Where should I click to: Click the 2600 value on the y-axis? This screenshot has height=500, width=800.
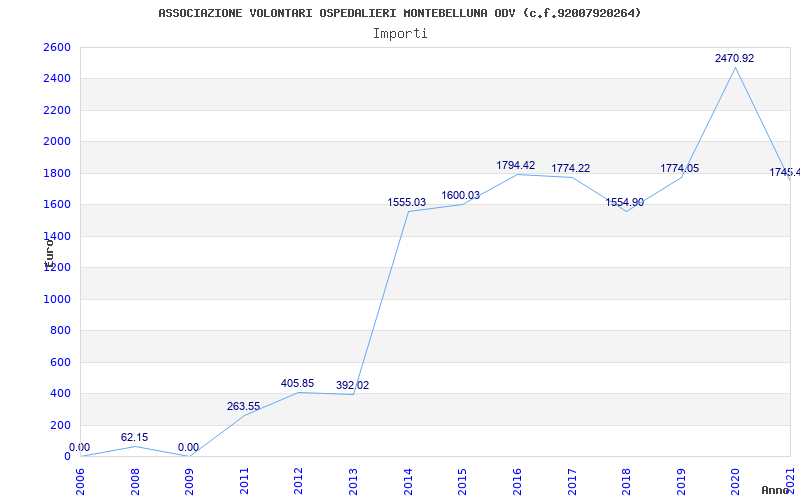point(57,47)
